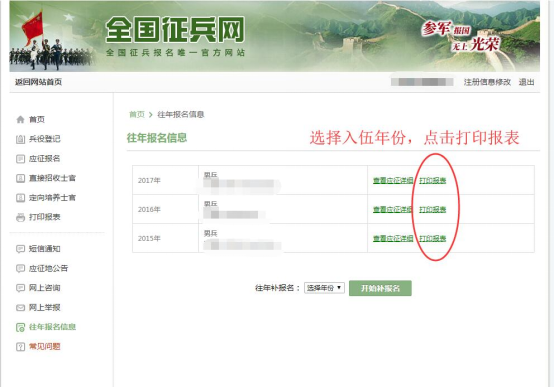Screen dimensions: 554x388
Task: Open 打印报表 link for 2017年 row
Action: click(432, 181)
